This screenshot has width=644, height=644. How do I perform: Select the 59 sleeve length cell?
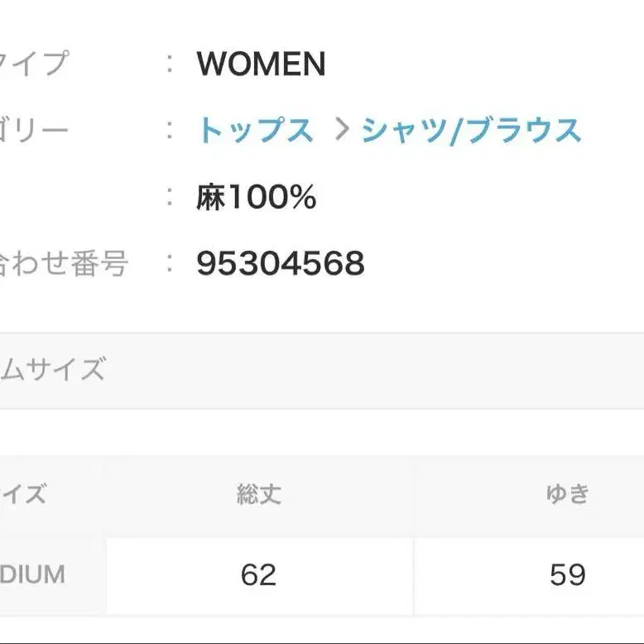coord(567,574)
